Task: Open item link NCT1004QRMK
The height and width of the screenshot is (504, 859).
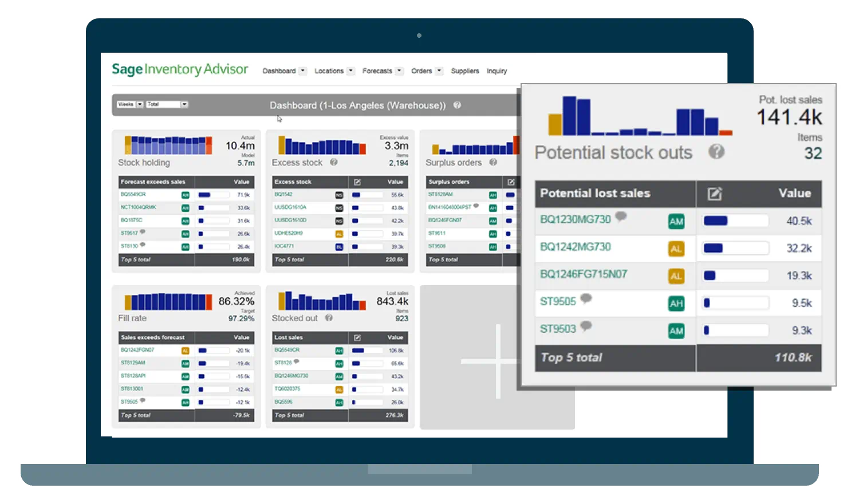Action: pos(139,207)
